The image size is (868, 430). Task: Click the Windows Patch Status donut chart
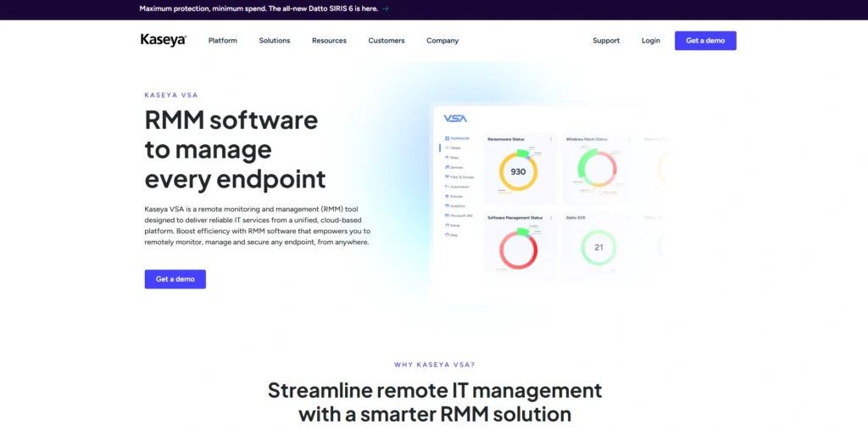[x=597, y=168]
